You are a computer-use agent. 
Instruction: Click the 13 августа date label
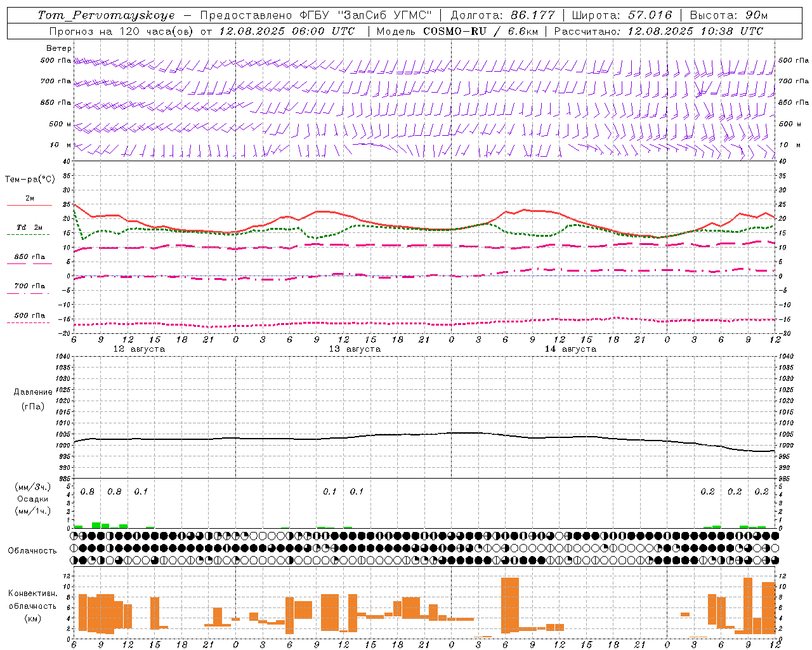[355, 349]
